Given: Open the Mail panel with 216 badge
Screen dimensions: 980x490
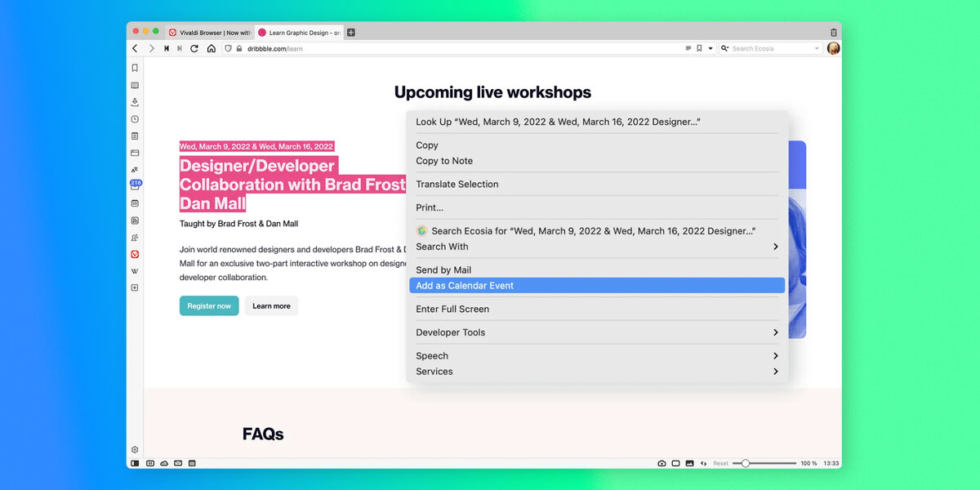Looking at the screenshot, I should pos(135,185).
